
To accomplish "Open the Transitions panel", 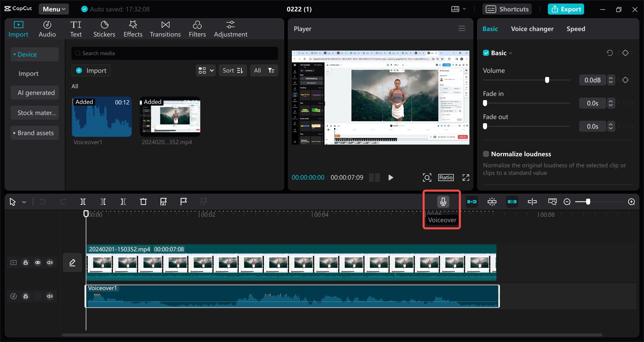I will click(x=165, y=28).
